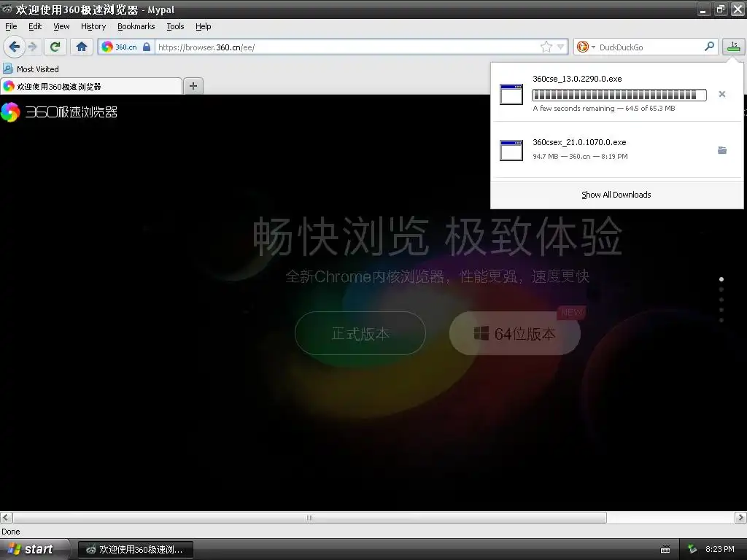The image size is (747, 560).
Task: Open the Most Visited bookmarks folder
Action: (x=31, y=69)
